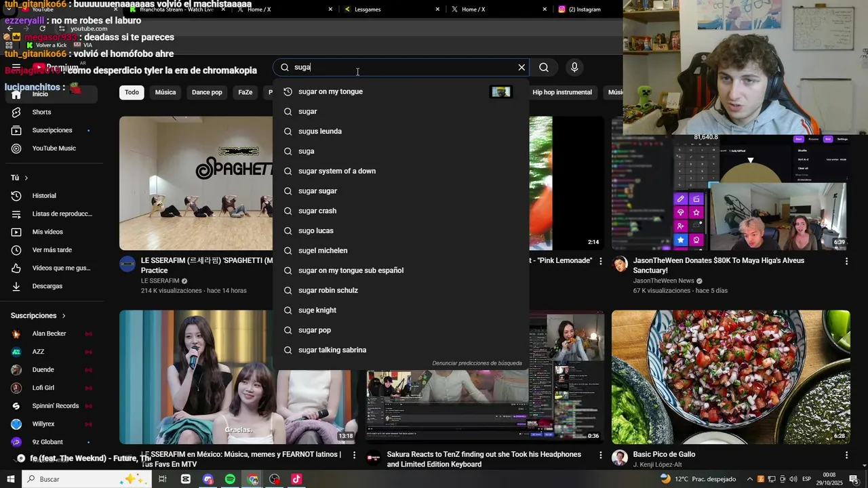The image size is (868, 488).
Task: Open 9z Globant channel subscription
Action: [52, 442]
